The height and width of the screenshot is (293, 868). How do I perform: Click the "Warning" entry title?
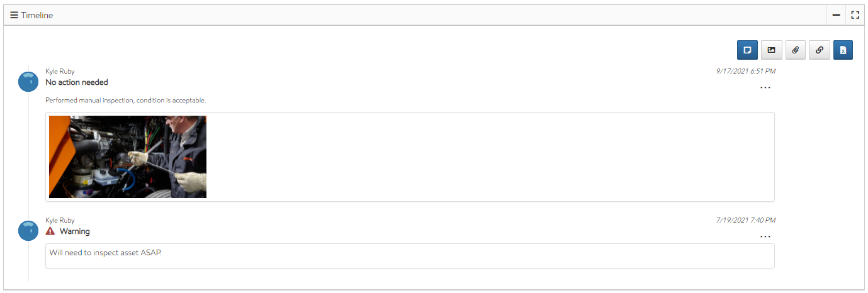(x=75, y=231)
